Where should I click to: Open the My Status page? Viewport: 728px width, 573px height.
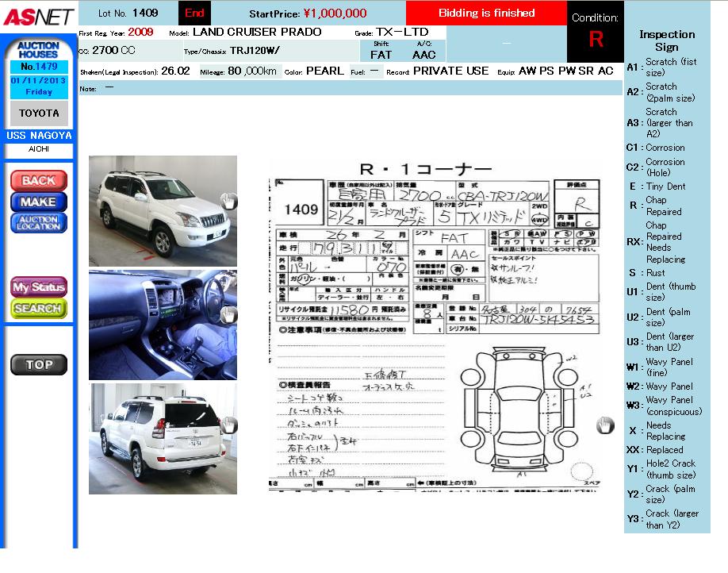click(x=38, y=286)
